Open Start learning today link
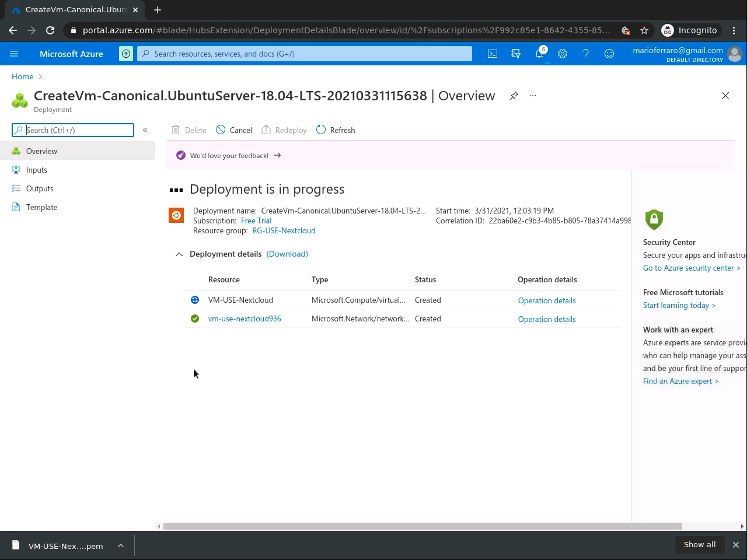 679,306
